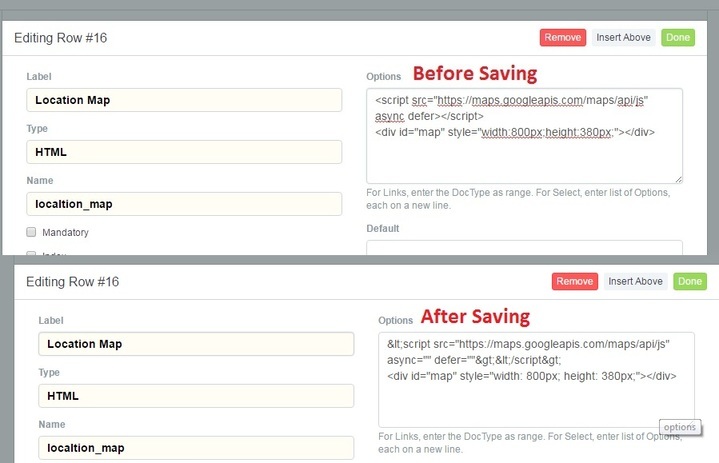Click Options help text in After Saving panel
Image resolution: width=719 pixels, height=463 pixels.
tap(530, 443)
